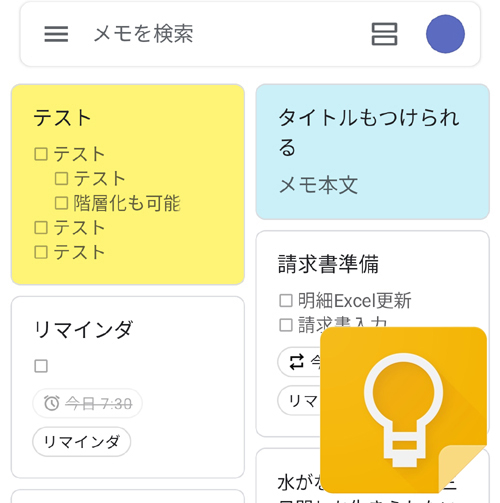Tick the empty checkbox in リマインダ note

pos(41,366)
